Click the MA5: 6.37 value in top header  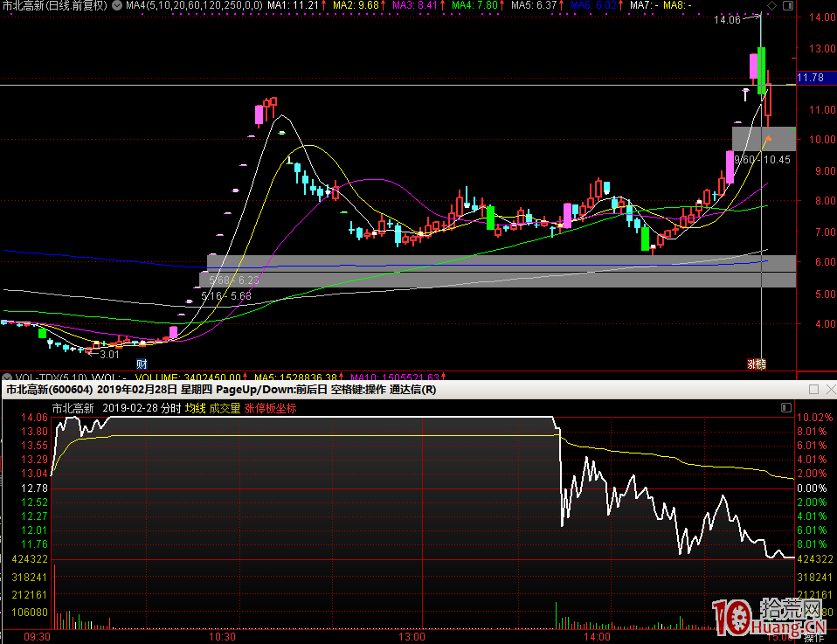[x=534, y=5]
